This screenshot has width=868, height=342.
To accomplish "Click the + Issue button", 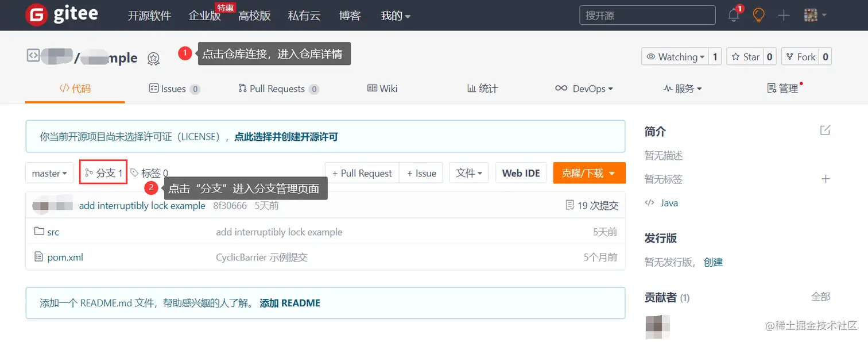I will pyautogui.click(x=421, y=173).
